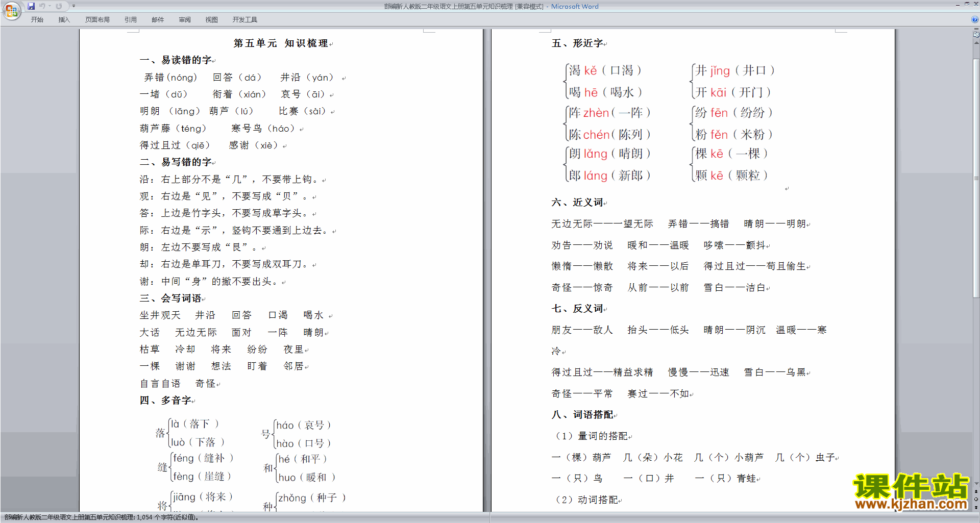Toggle the ruler button above the vertical scrollbar
Viewport: 980px width, 523px height.
pyautogui.click(x=976, y=35)
